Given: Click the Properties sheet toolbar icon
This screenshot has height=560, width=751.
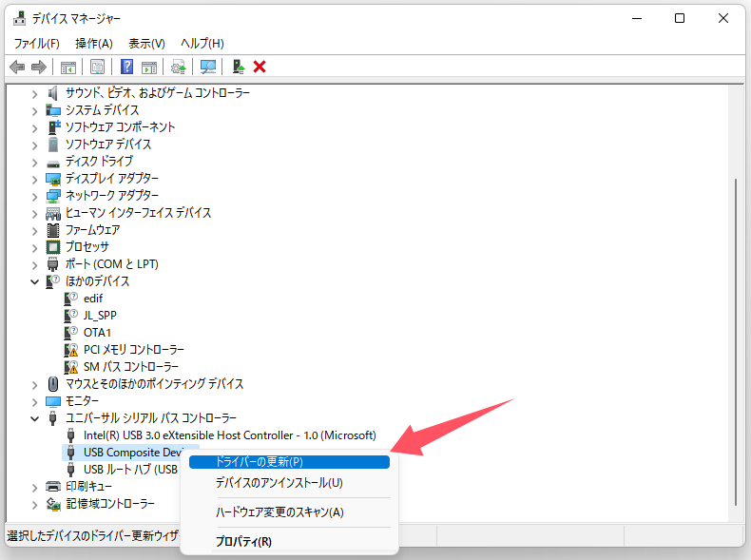Looking at the screenshot, I should [x=97, y=67].
